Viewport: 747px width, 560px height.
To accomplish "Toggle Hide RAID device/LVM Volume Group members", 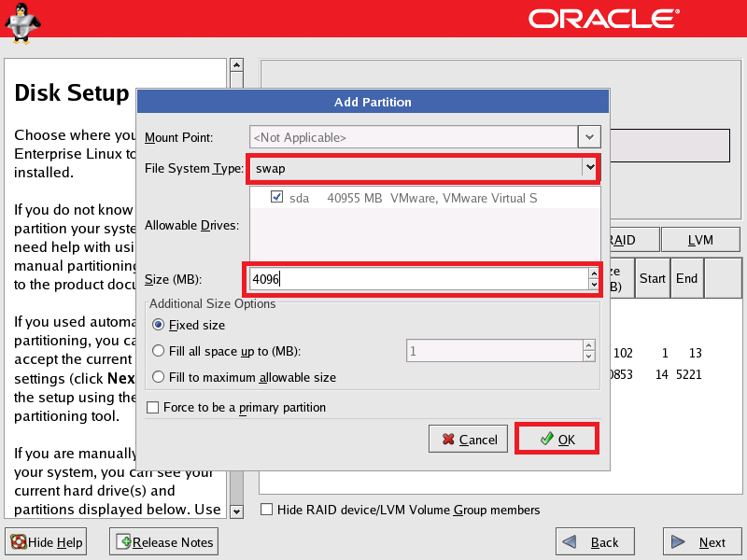I will [x=267, y=510].
